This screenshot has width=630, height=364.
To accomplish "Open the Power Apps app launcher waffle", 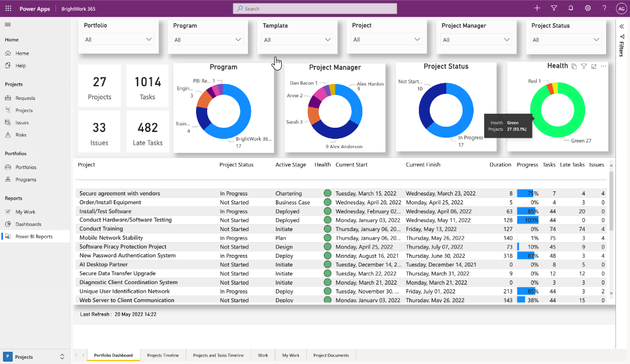I will tap(8, 8).
